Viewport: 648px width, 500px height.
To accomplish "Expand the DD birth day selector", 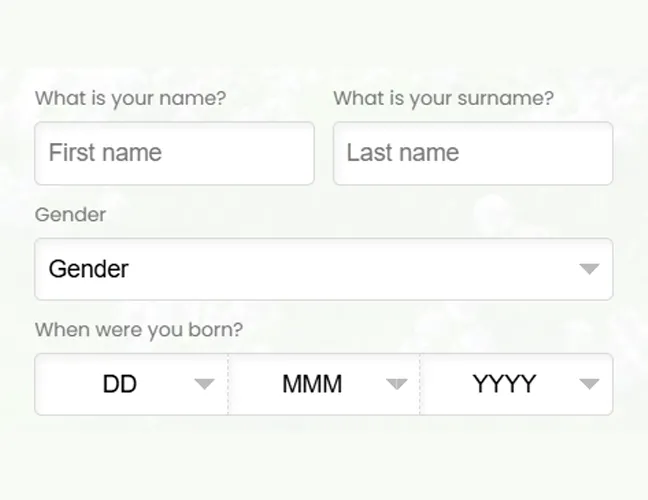I will click(x=131, y=384).
